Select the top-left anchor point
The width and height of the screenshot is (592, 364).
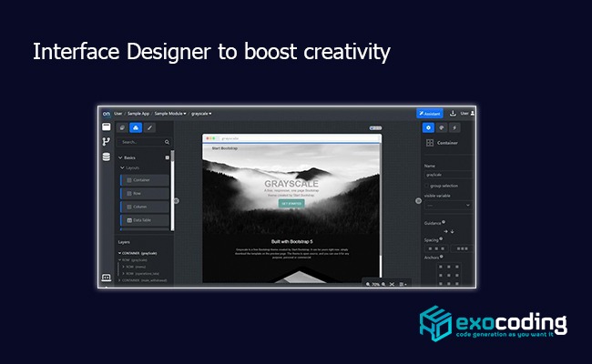point(440,267)
